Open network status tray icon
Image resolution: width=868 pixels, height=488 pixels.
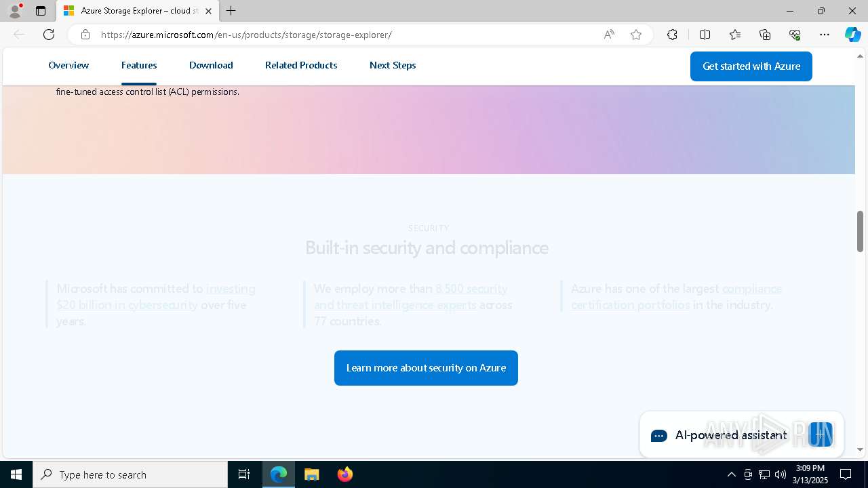pyautogui.click(x=764, y=474)
